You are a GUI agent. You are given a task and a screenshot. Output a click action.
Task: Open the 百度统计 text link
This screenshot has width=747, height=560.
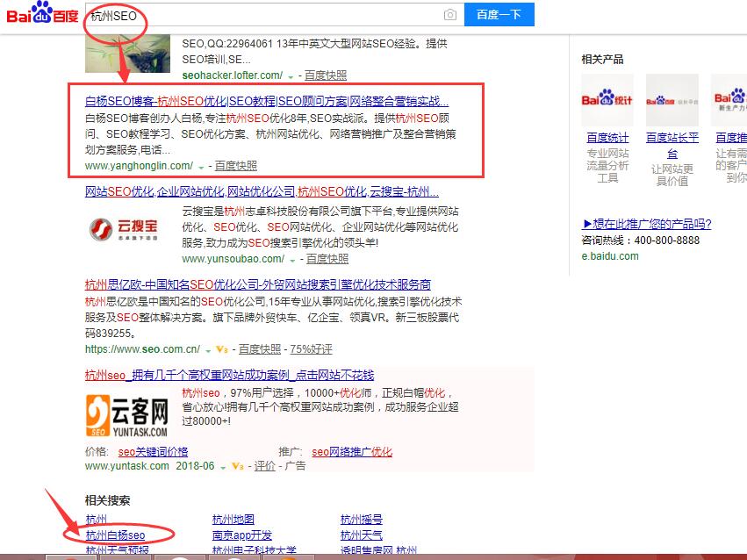[607, 138]
